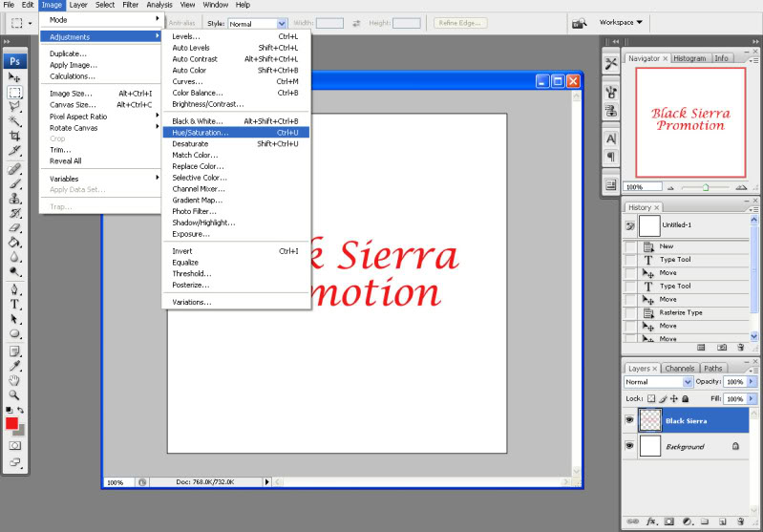Click the Navigator zoom percentage field
Screen dimensions: 763x532
coord(642,187)
